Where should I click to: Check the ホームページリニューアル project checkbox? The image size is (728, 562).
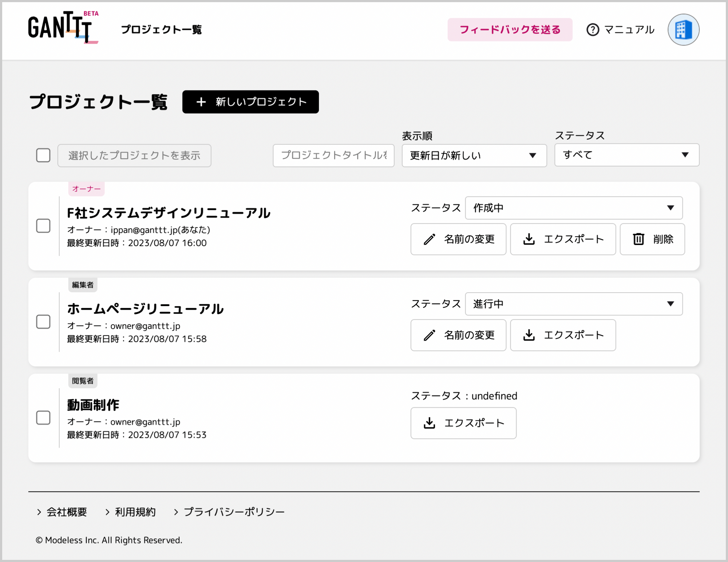pyautogui.click(x=43, y=322)
